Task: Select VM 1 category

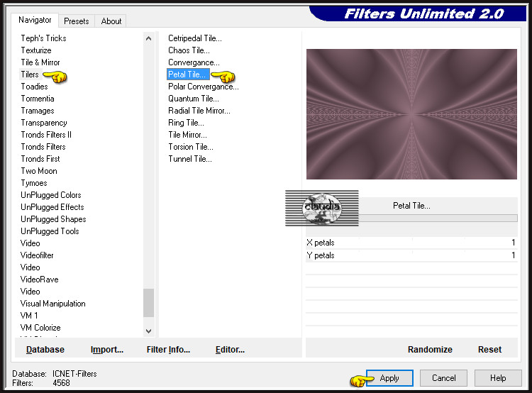Action: [29, 316]
